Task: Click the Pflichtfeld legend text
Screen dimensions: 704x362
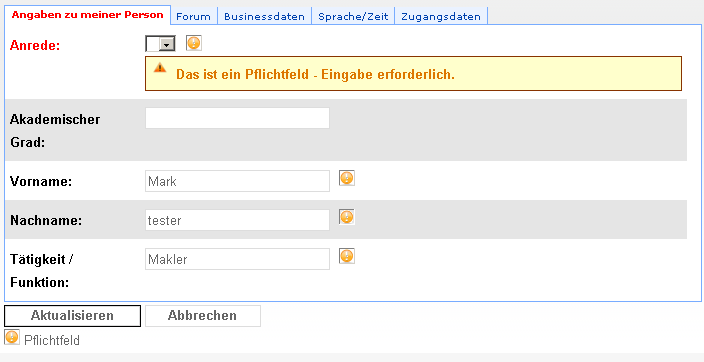Action: pyautogui.click(x=52, y=340)
